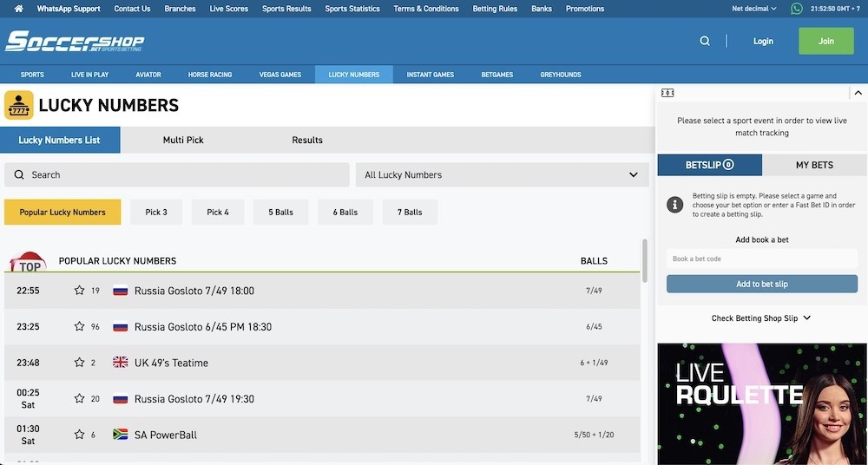Viewport: 868px width, 465px height.
Task: Switch to the Multi Pick tab
Action: point(183,140)
